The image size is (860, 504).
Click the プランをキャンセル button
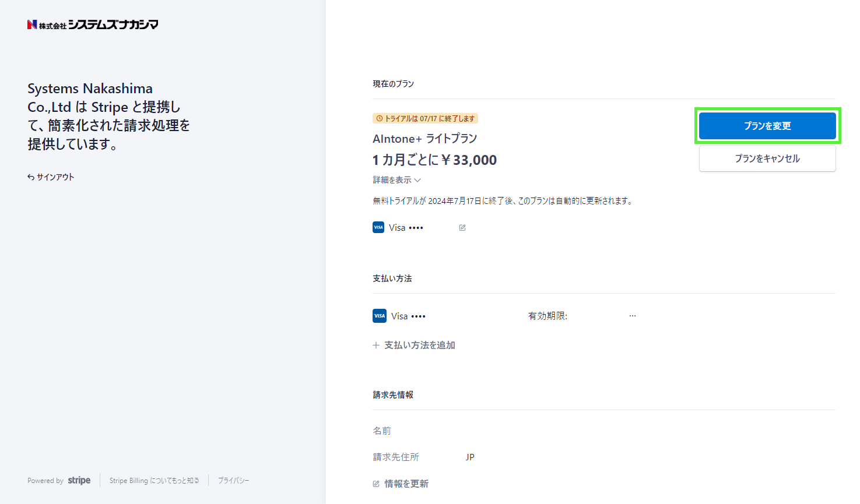pos(767,158)
